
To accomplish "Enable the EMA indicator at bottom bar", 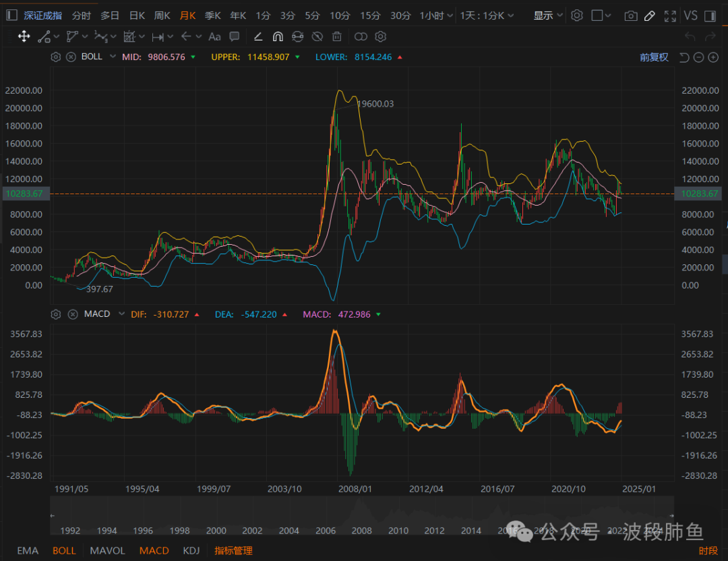I will [28, 550].
